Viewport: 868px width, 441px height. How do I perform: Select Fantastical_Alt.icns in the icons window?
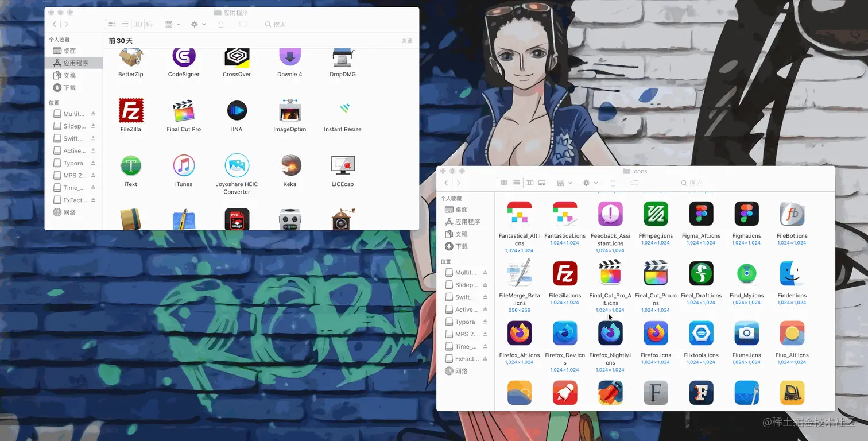(520, 214)
